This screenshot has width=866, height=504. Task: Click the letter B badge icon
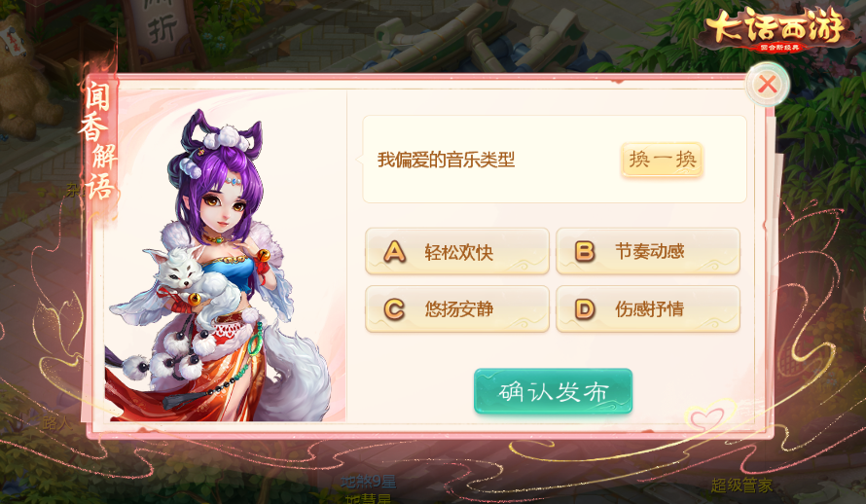click(585, 252)
